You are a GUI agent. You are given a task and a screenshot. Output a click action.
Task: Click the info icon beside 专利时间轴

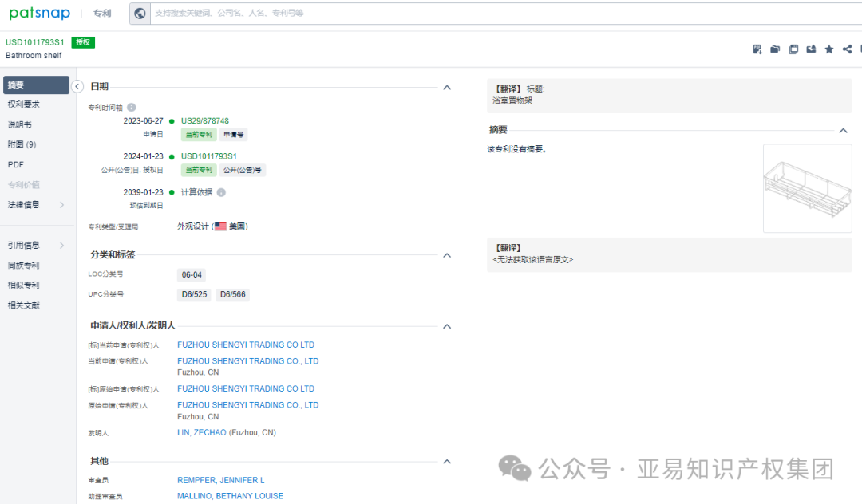click(131, 107)
